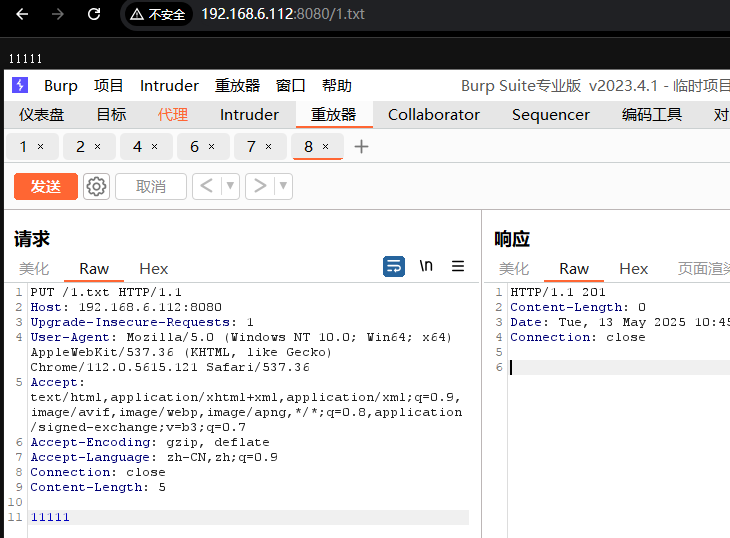Reload the page with the refresh icon

click(x=94, y=14)
